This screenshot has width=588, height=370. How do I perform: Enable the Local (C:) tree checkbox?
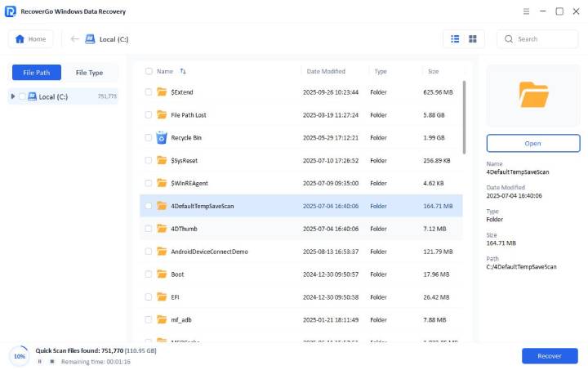(x=22, y=96)
